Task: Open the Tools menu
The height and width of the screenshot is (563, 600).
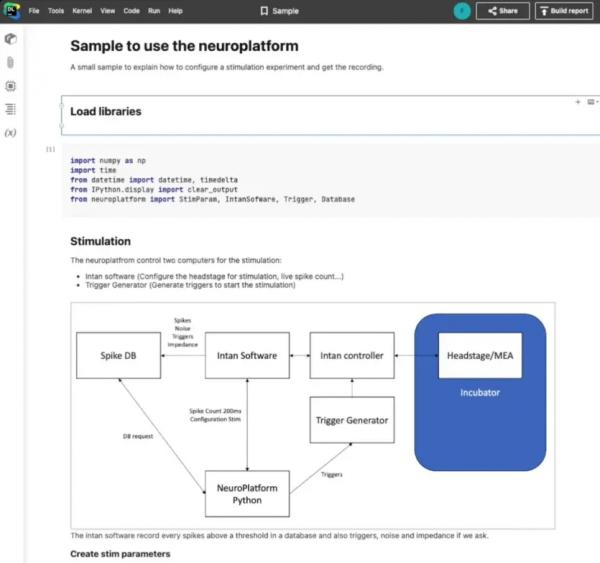Action: click(56, 11)
